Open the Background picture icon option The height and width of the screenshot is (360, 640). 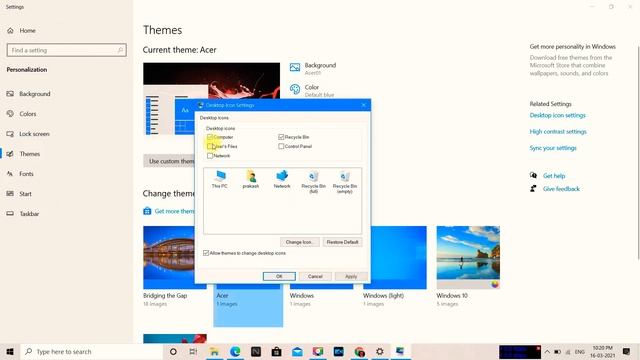coord(295,67)
